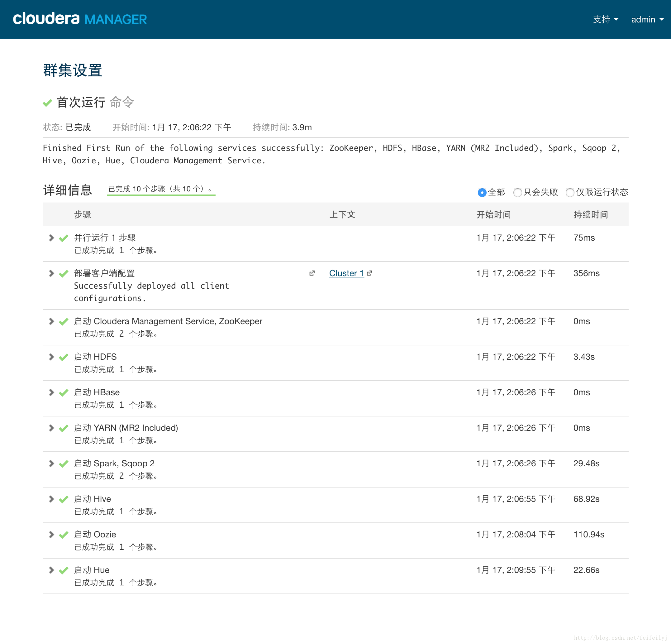Viewport: 671px width, 644px height.
Task: Click green checkmark on 启动 HDFS row
Action: point(64,357)
